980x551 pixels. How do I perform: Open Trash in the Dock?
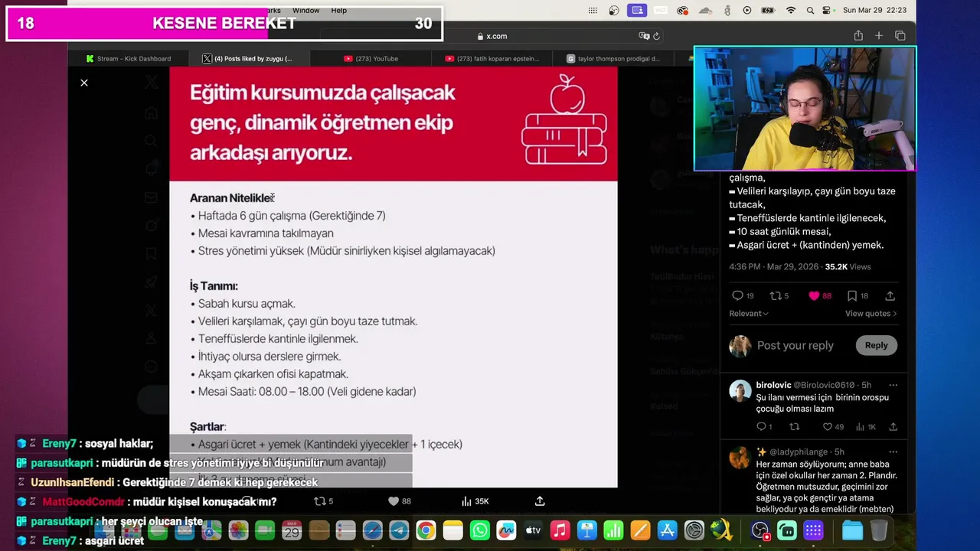tap(879, 530)
